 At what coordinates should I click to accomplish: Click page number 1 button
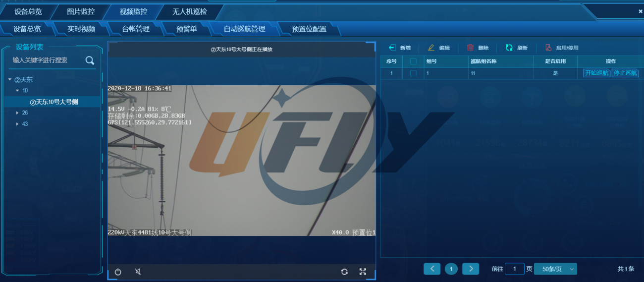(x=451, y=269)
